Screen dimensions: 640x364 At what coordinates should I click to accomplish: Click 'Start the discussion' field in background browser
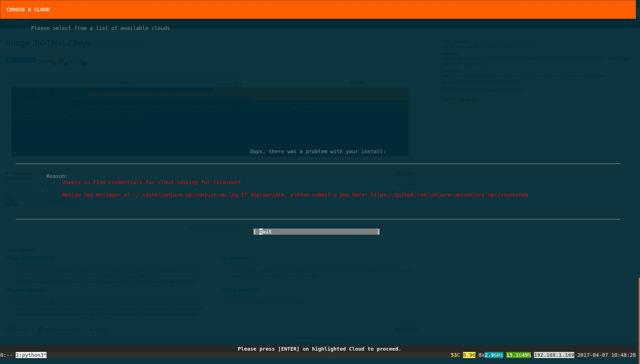coord(221,199)
